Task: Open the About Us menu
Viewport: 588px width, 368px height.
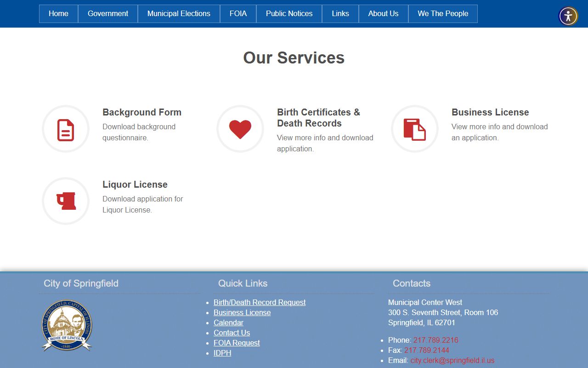Action: click(x=383, y=14)
